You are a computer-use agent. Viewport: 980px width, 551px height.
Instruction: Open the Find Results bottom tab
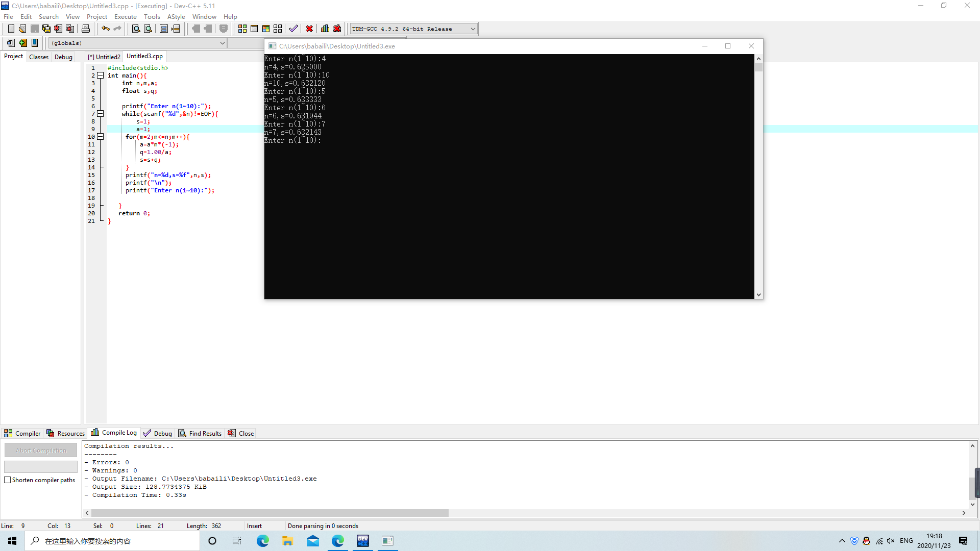[200, 433]
